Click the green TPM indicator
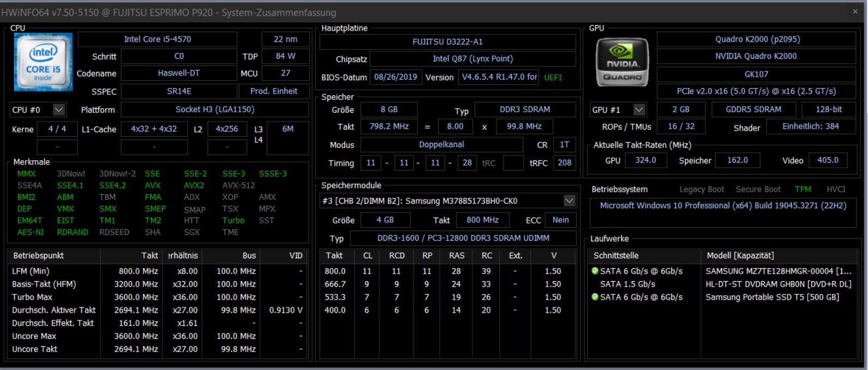Viewport: 868px width, 370px height. point(803,189)
